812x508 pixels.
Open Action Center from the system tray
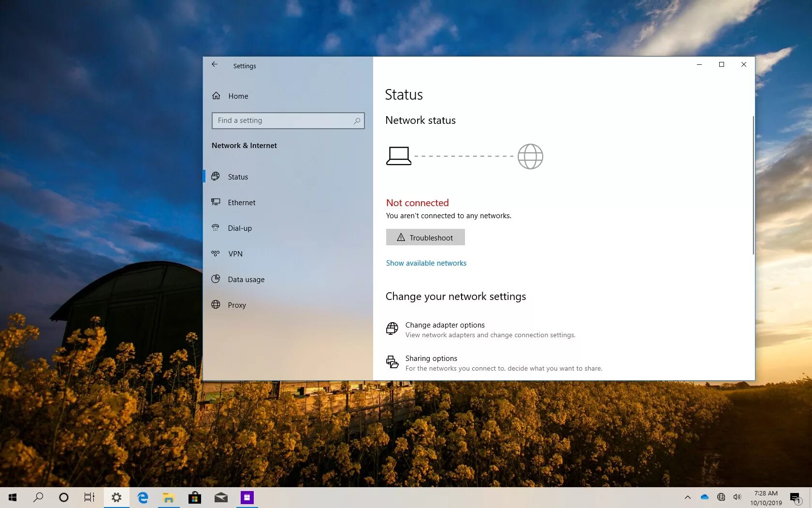click(x=796, y=497)
